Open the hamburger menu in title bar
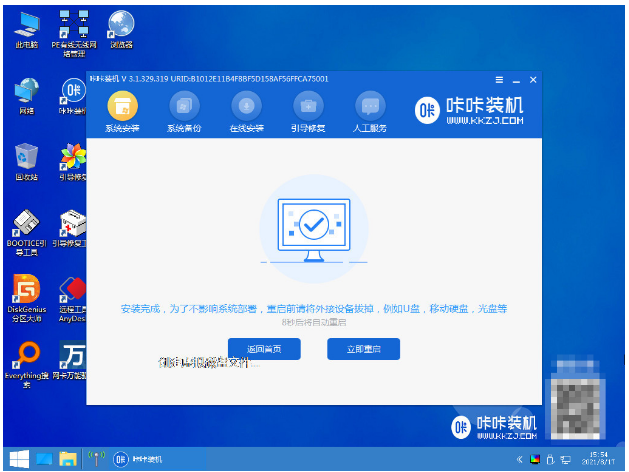The image size is (629, 472). coord(499,80)
